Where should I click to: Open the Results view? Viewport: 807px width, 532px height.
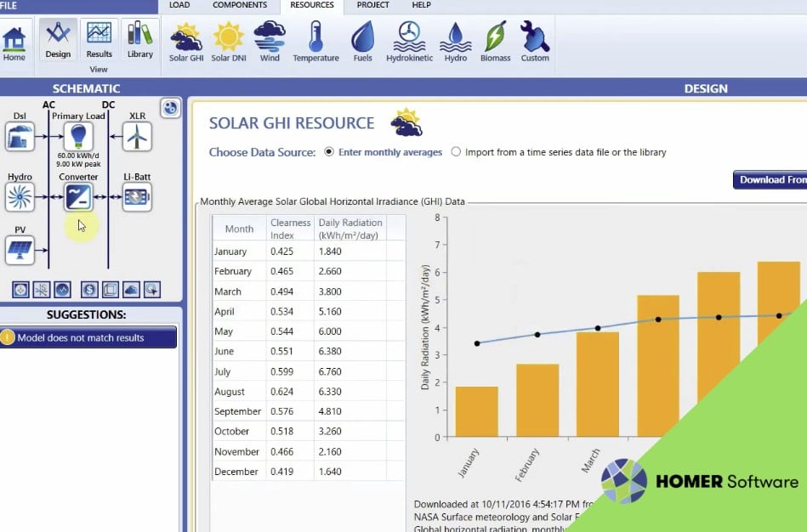pyautogui.click(x=99, y=40)
